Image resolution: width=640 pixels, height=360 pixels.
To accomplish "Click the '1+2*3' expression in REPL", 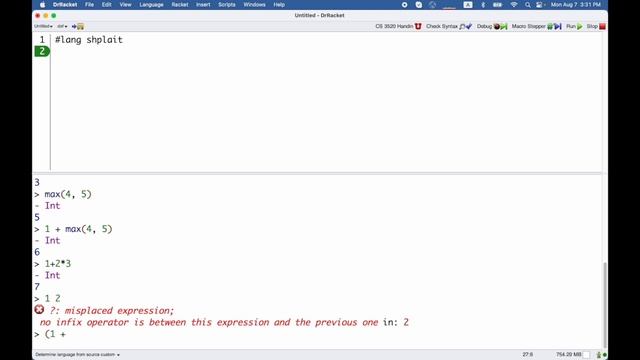I will click(58, 264).
